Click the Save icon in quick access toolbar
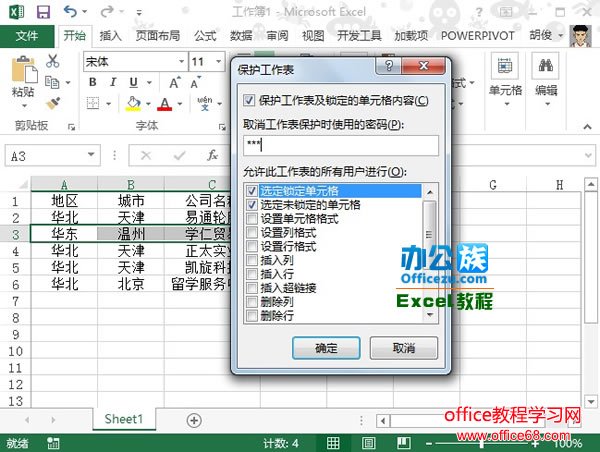Screen dimensions: 600x452 43,12
